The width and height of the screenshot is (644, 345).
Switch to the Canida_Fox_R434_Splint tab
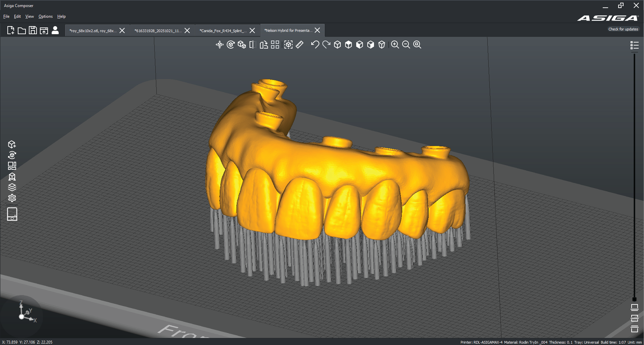(223, 30)
